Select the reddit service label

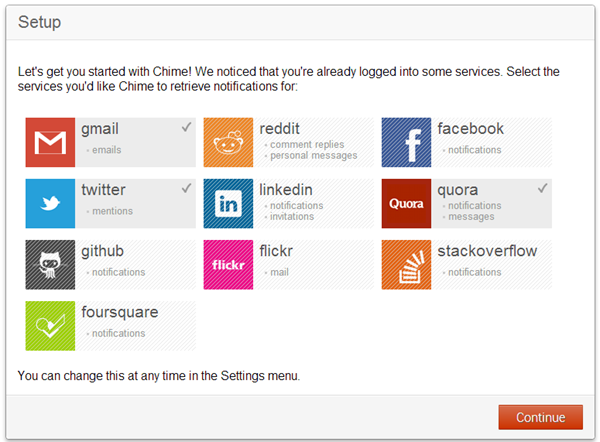tap(280, 129)
